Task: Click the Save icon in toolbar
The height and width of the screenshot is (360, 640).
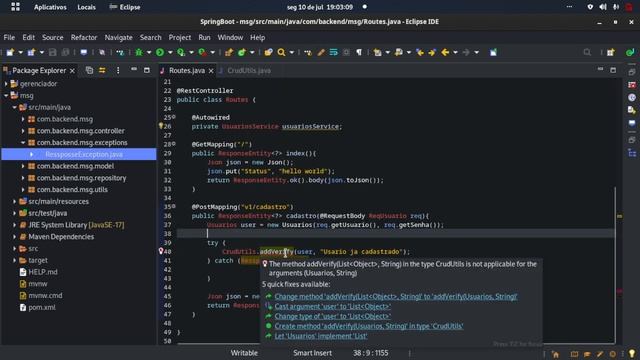Action: pos(52,52)
